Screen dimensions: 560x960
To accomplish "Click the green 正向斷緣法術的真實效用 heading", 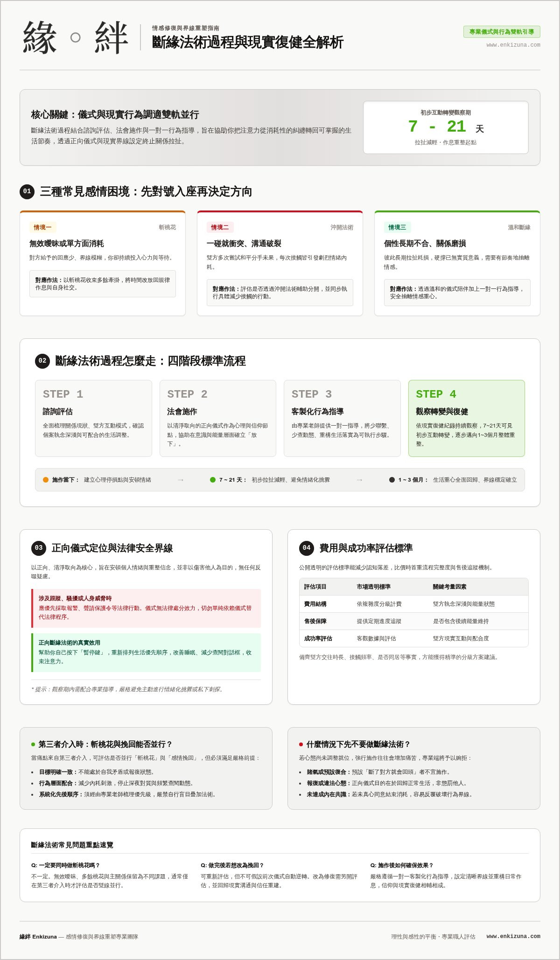I will coord(70,643).
